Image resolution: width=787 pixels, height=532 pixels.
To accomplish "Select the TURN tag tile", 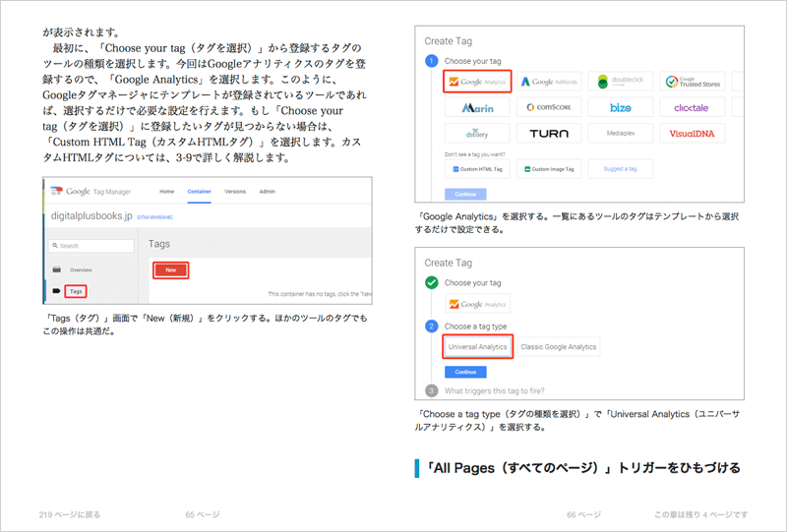I will point(549,134).
